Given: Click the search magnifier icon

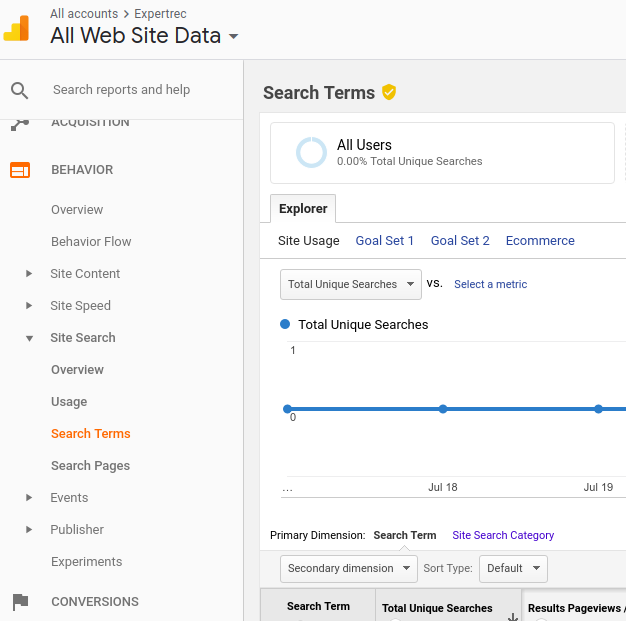Looking at the screenshot, I should pos(19,91).
